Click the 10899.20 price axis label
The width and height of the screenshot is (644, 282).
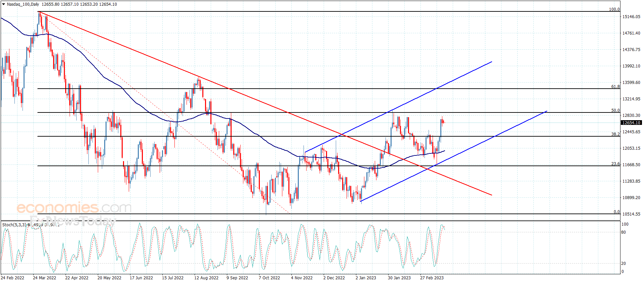tap(631, 198)
